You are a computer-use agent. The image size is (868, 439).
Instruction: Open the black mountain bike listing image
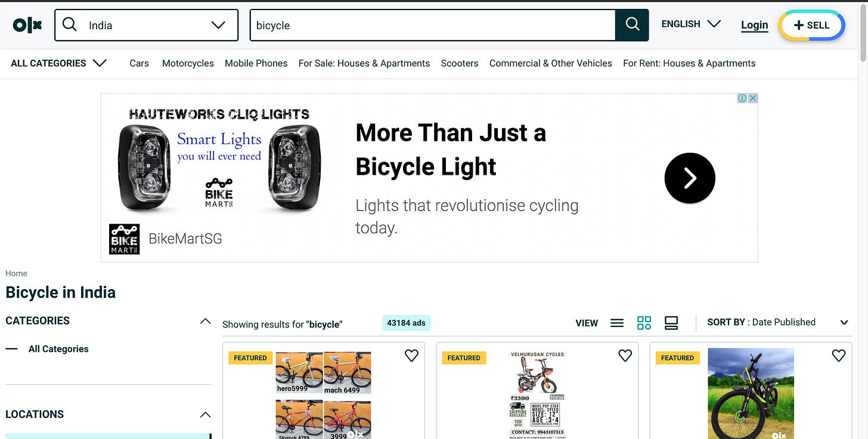[751, 394]
